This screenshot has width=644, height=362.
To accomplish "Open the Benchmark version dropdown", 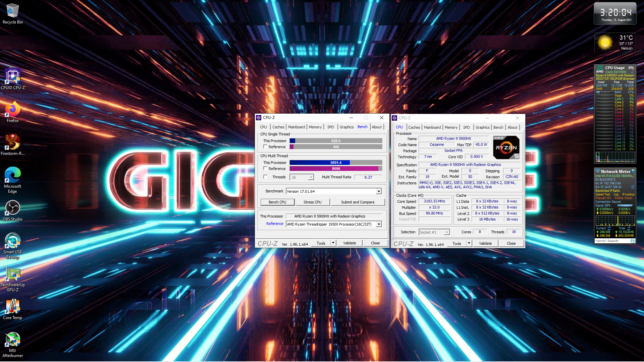I will tap(379, 191).
